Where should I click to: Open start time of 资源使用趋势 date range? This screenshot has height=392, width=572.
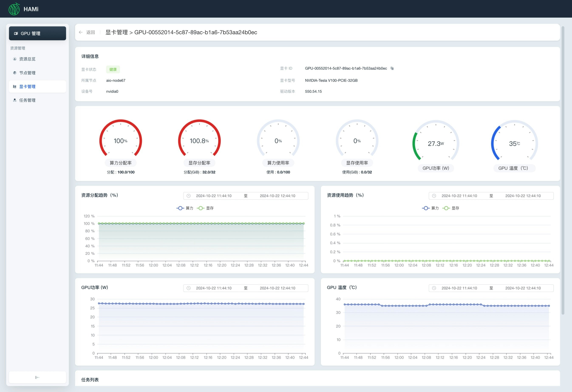point(459,196)
